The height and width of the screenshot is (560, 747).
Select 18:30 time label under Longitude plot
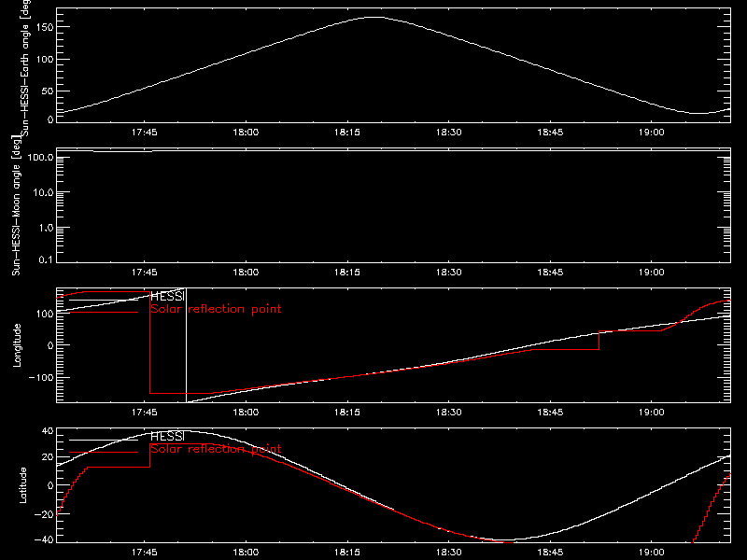pyautogui.click(x=448, y=413)
